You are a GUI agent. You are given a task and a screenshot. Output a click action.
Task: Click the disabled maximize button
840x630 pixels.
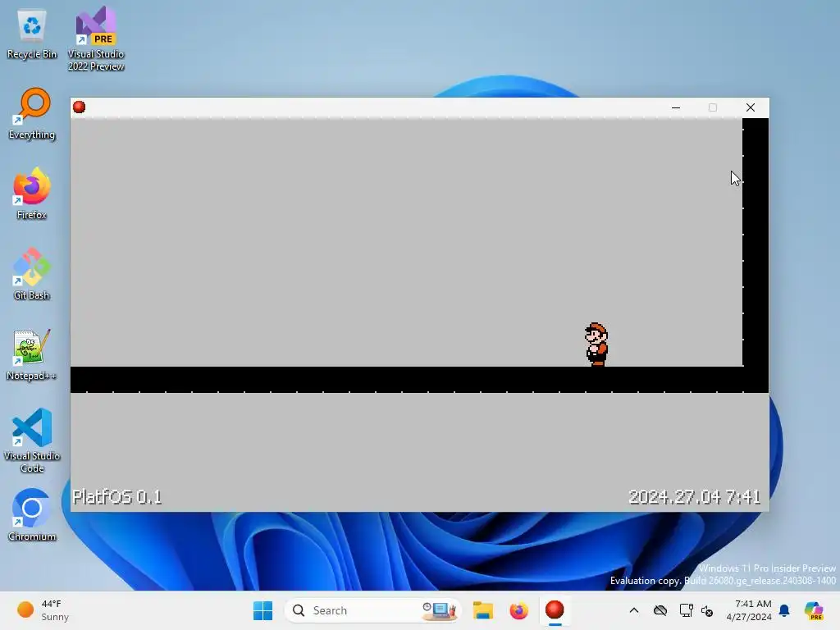pos(713,107)
